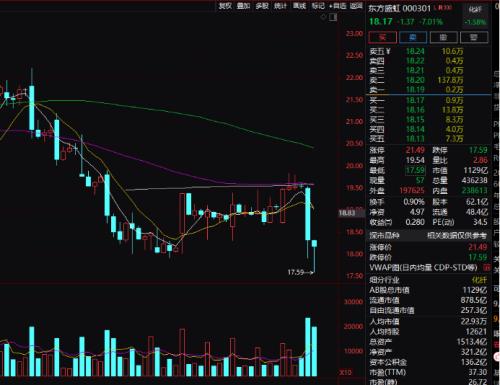
Task: Click the fourth order button in buy/sell row
Action: (x=474, y=37)
